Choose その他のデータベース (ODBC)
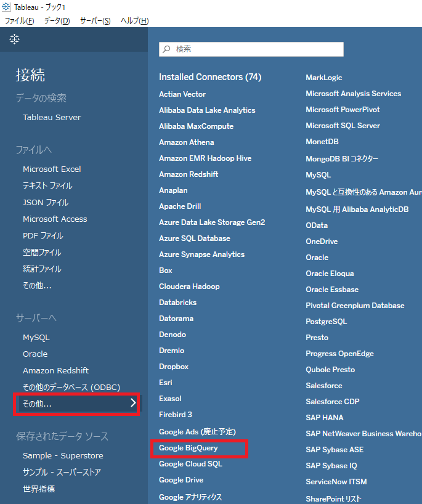The image size is (422, 504). coord(71,388)
